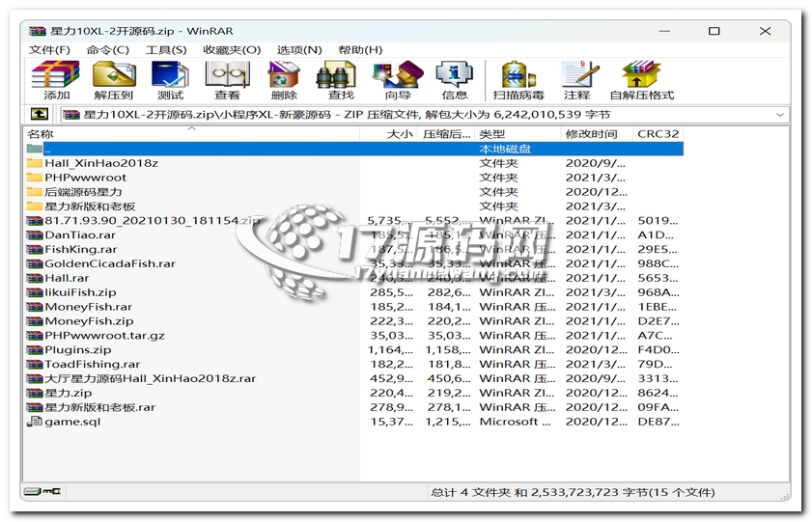Sort by Modified (修改时间) column header
812x522 pixels.
(597, 134)
